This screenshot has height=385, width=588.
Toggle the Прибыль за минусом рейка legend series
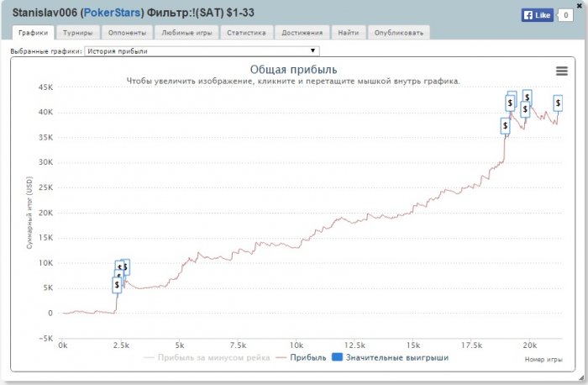207,357
